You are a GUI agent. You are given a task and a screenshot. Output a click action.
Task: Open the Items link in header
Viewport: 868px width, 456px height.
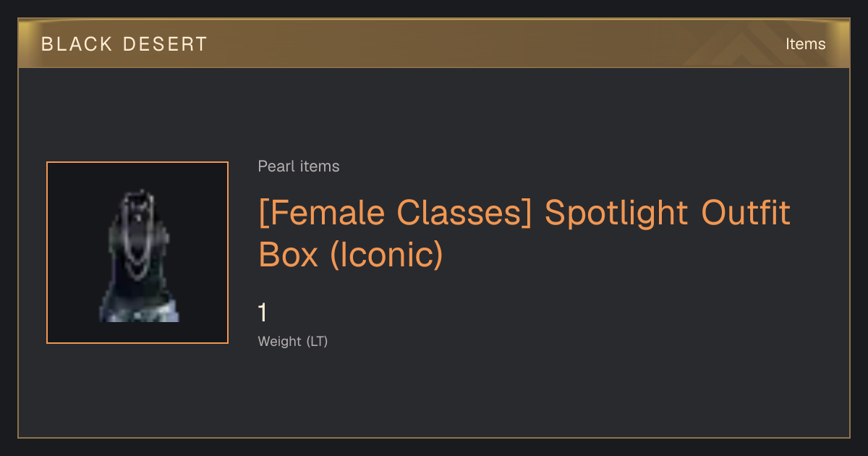(x=805, y=43)
